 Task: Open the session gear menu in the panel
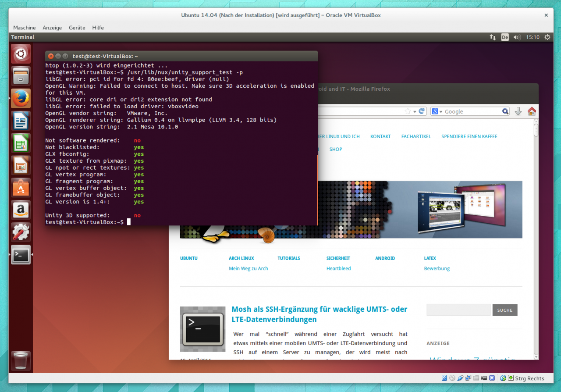[x=547, y=37]
